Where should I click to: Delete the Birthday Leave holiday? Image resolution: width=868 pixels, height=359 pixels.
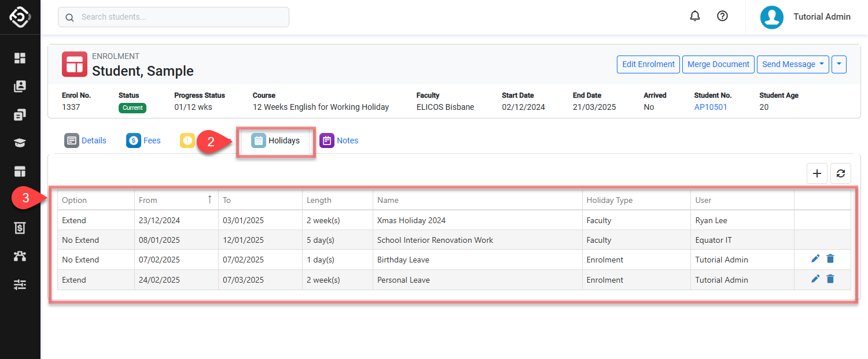830,260
